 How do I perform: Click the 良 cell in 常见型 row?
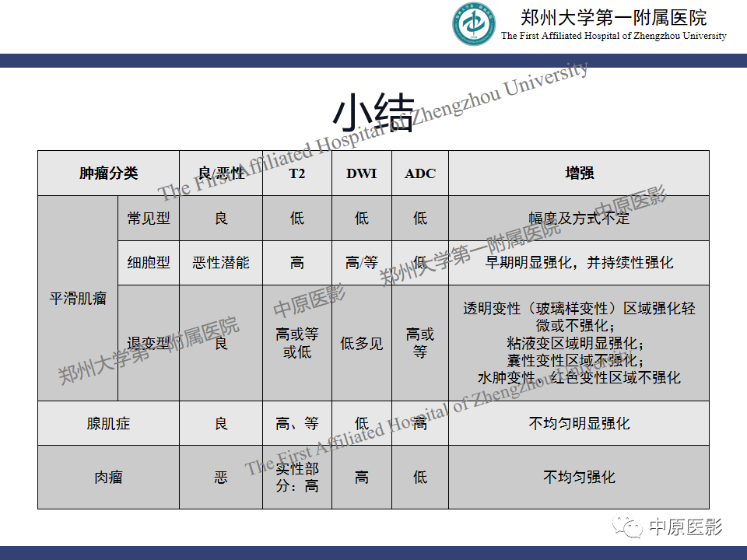click(x=221, y=218)
